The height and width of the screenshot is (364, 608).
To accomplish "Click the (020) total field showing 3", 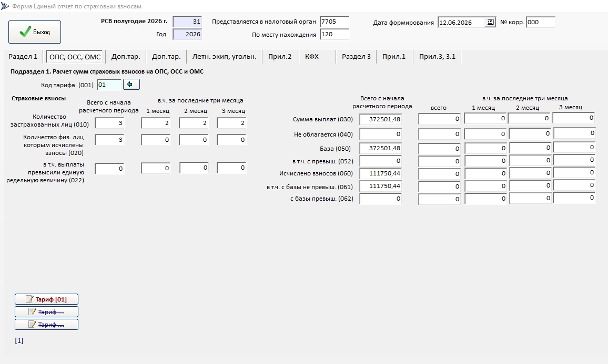I will click(x=109, y=140).
